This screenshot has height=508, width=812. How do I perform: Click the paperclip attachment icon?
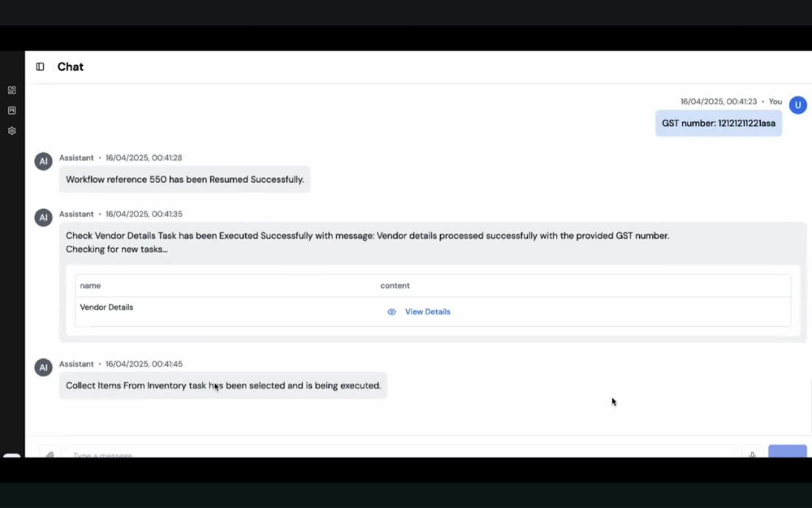pos(50,454)
